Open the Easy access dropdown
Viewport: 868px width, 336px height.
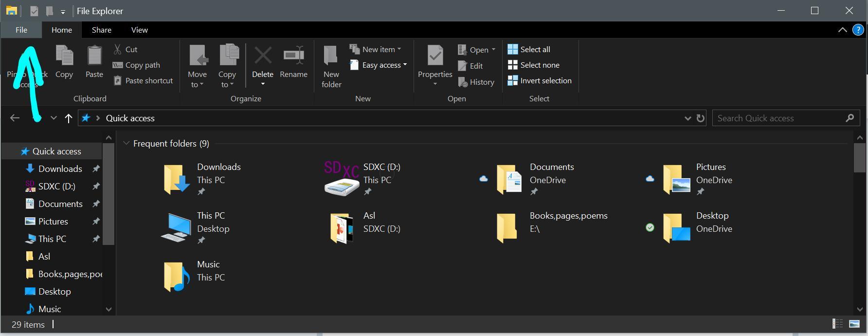pyautogui.click(x=378, y=65)
